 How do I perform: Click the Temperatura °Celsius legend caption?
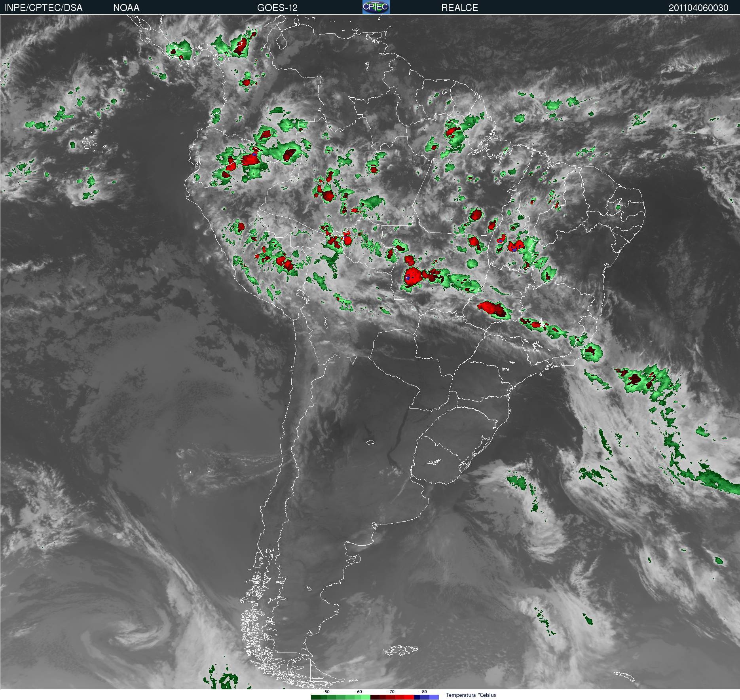[471, 695]
